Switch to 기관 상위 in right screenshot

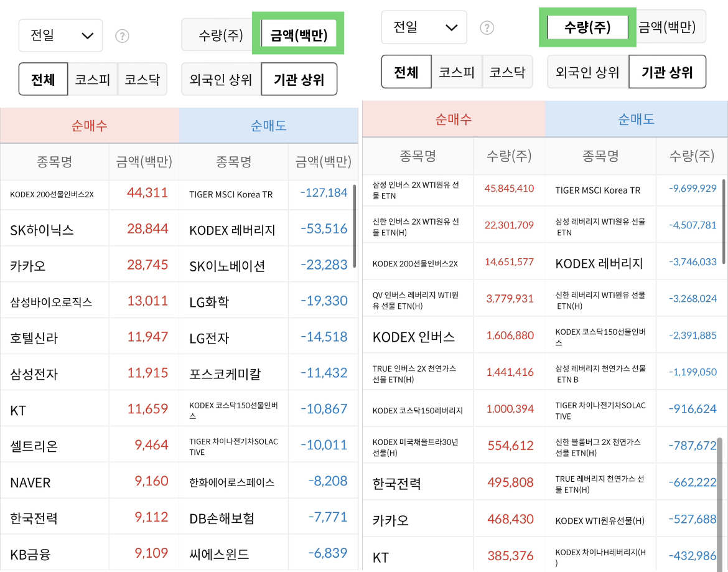667,72
